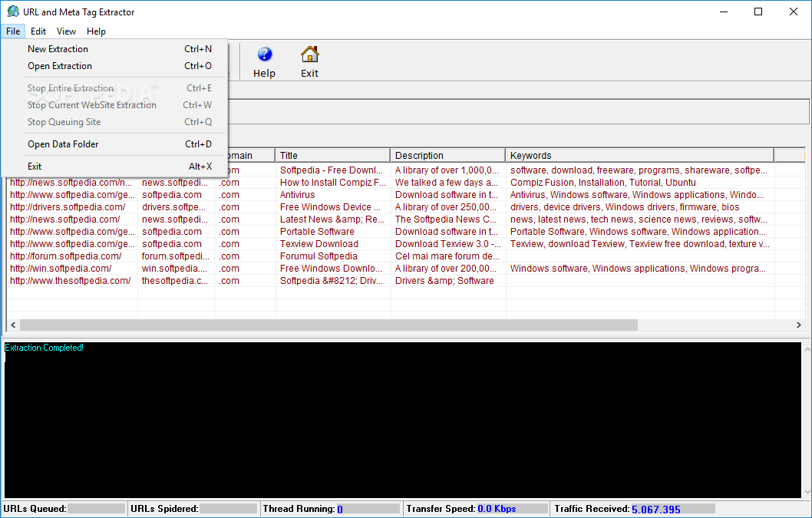Click the Thread Running status value

(340, 510)
